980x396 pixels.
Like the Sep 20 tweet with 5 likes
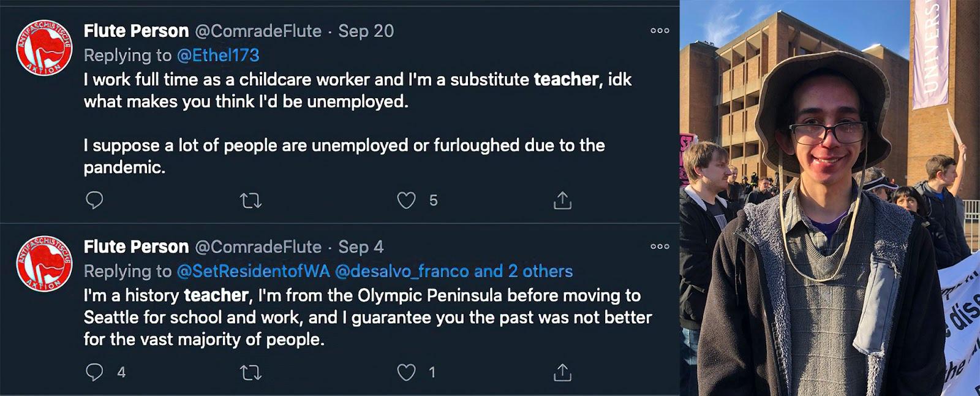(407, 200)
